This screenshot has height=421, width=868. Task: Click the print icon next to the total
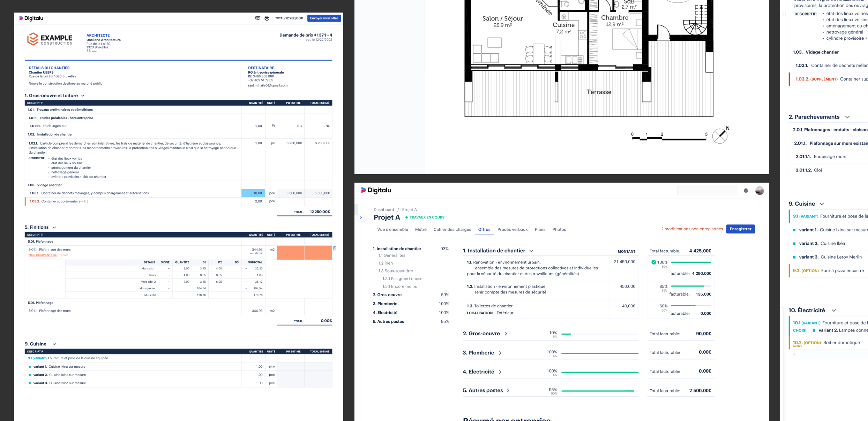(267, 18)
